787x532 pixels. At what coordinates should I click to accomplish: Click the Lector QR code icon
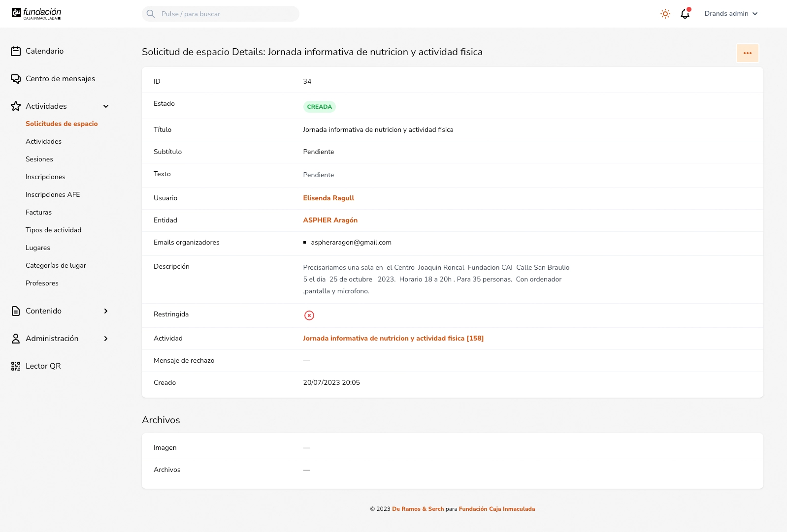[x=16, y=366]
